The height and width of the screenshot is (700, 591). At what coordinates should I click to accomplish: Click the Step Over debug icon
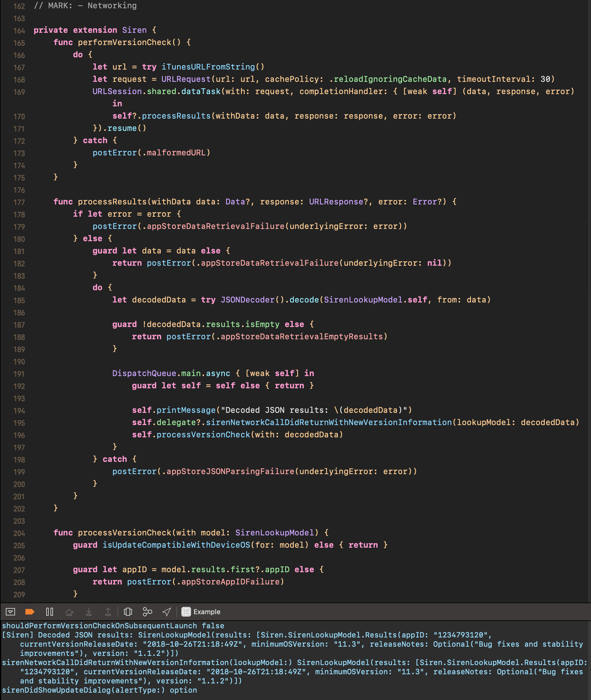69,612
